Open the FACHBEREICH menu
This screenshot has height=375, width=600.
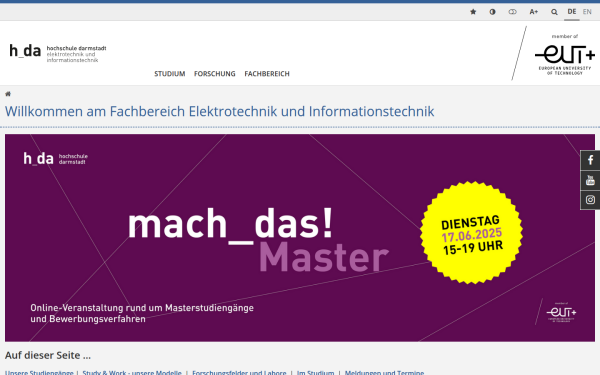[267, 73]
